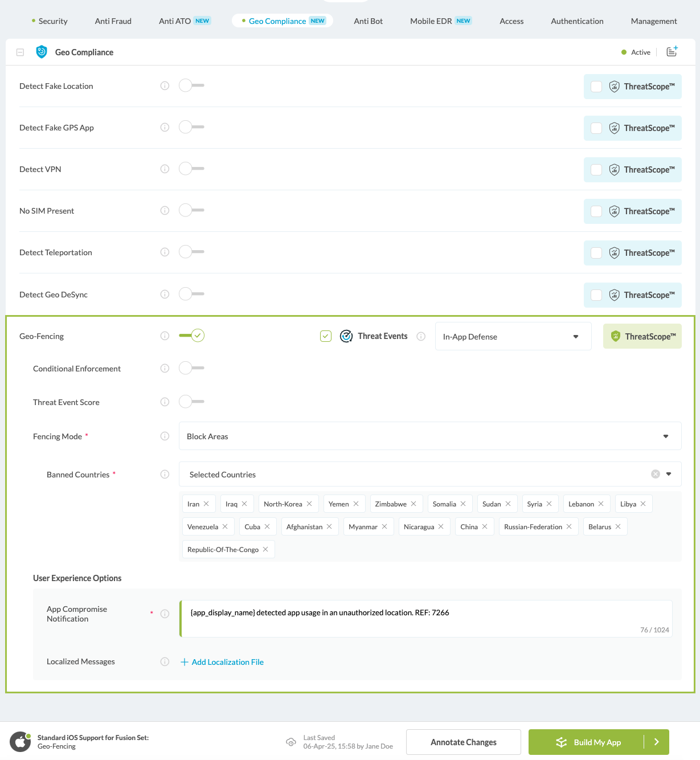Click the Annotate Changes button

click(463, 742)
